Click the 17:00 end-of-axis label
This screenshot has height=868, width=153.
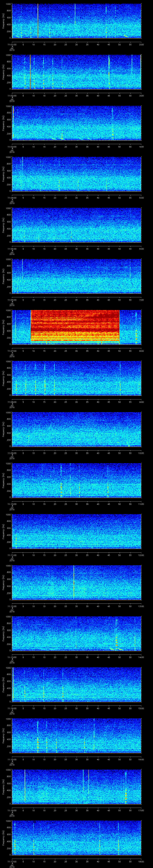click(x=141, y=810)
